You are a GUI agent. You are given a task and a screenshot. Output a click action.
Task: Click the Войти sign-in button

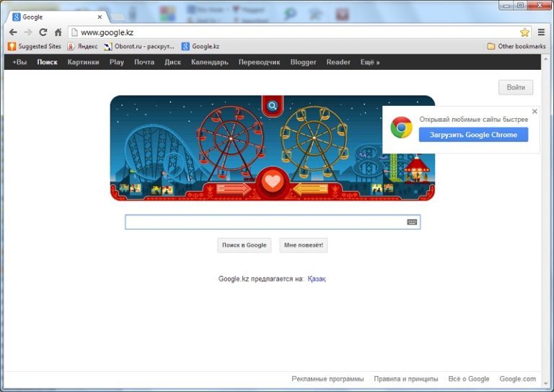pos(516,87)
